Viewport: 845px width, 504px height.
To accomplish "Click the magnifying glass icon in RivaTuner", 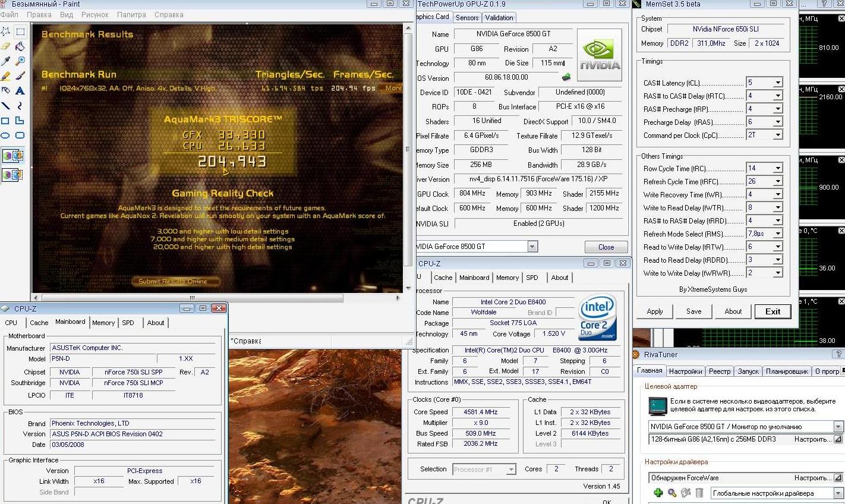I will [x=672, y=493].
